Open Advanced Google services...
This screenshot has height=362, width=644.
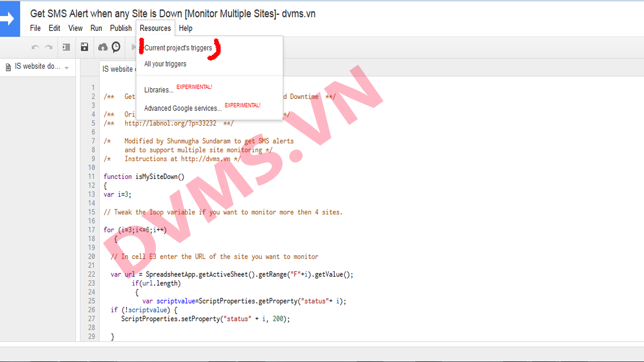pyautogui.click(x=183, y=108)
